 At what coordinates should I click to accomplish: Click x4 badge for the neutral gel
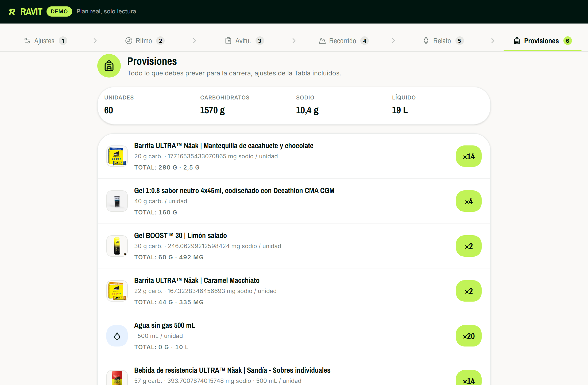coord(469,201)
